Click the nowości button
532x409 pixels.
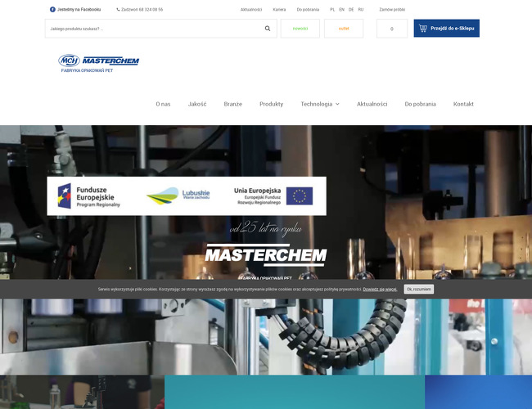(300, 29)
